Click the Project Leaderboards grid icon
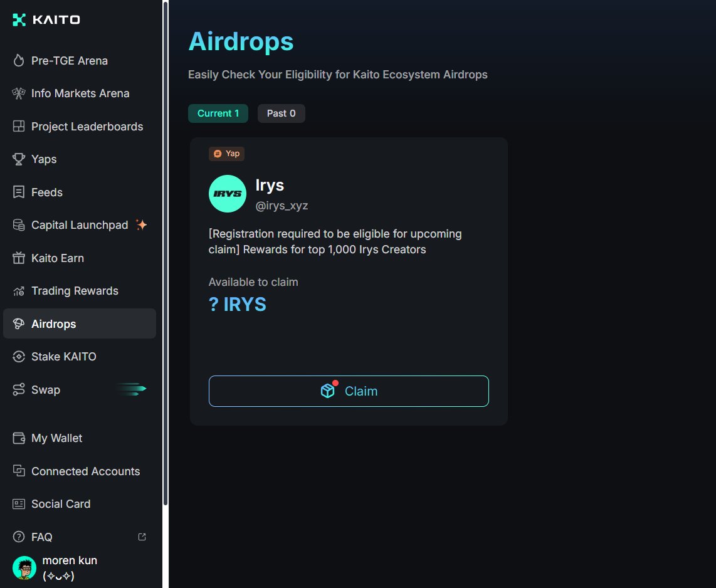Viewport: 716px width, 588px height. (x=19, y=126)
